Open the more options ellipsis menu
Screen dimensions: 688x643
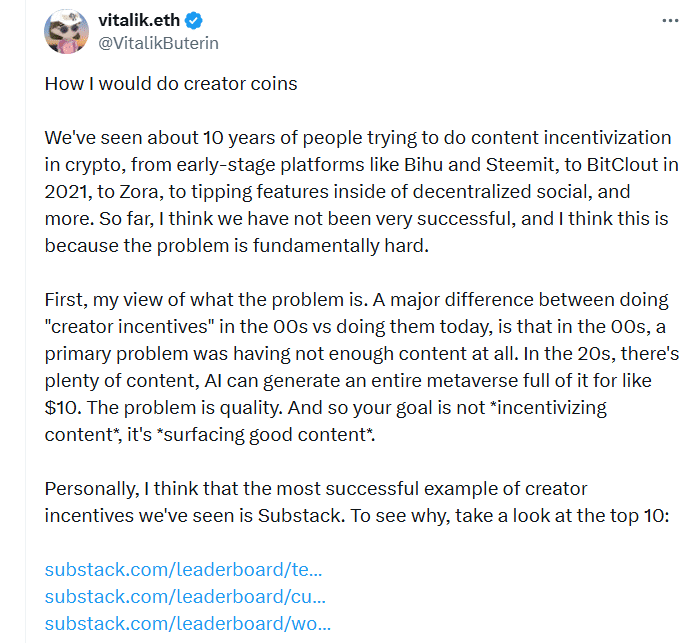647,21
